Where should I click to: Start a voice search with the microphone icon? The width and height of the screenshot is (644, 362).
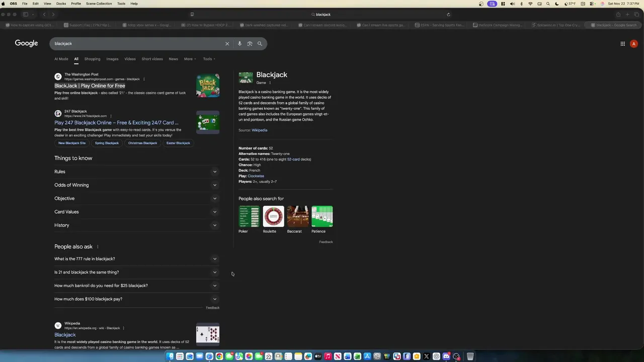tap(239, 44)
